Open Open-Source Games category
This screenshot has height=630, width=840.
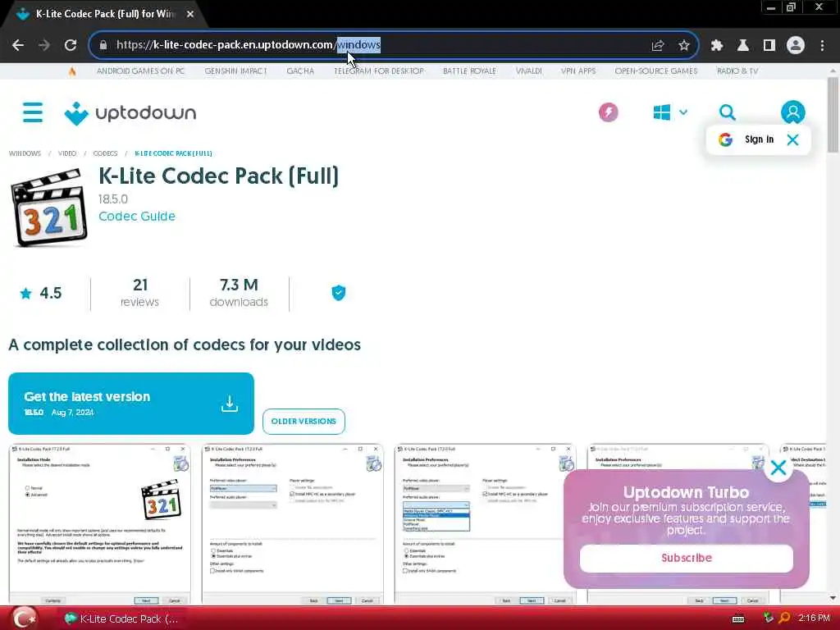click(x=655, y=71)
